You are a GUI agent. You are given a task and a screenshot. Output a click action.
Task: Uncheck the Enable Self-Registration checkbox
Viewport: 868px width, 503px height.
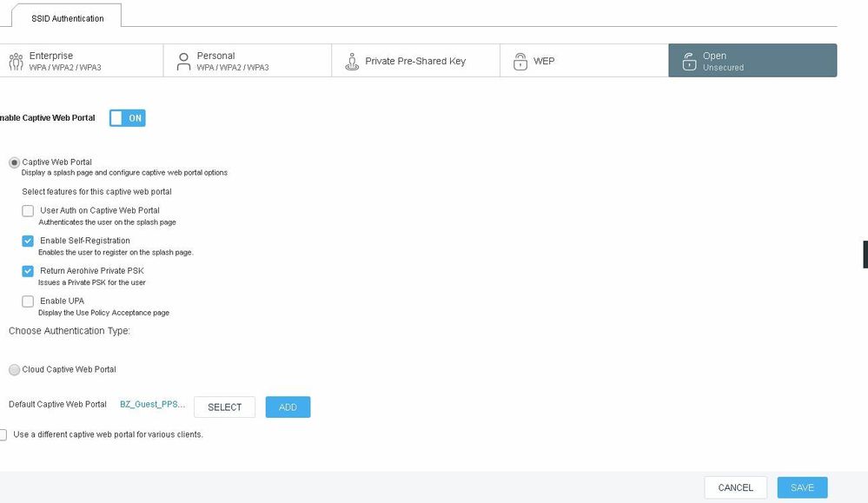click(x=28, y=241)
